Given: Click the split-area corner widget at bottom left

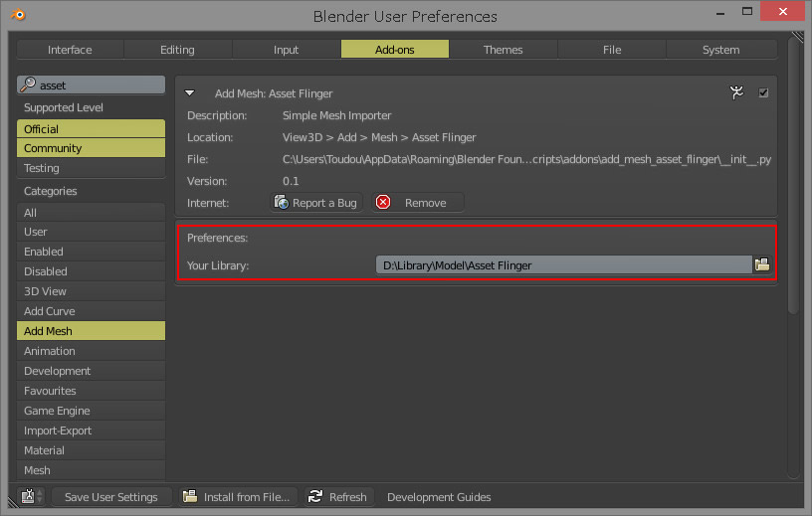Looking at the screenshot, I should [x=14, y=502].
